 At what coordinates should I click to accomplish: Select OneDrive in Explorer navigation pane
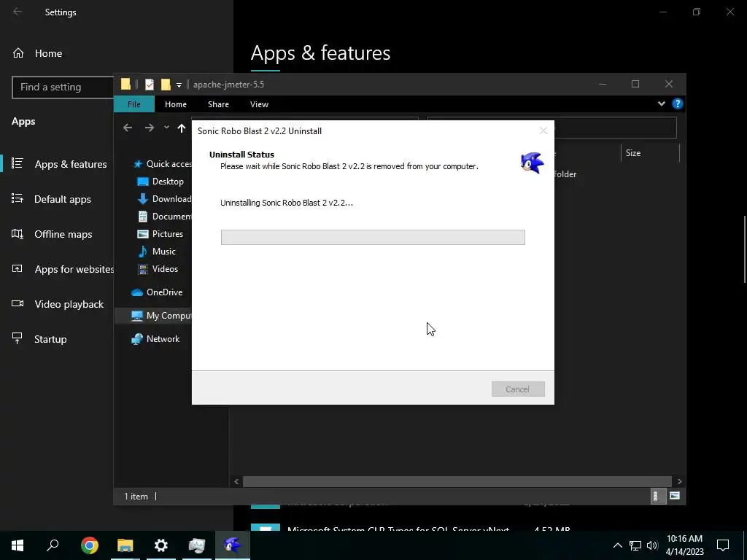157,292
